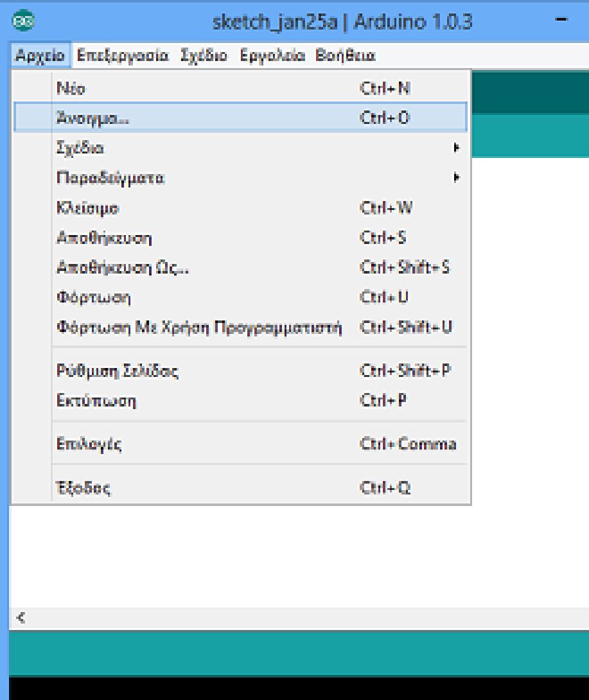Select Αποθήκευση to save the sketch
This screenshot has width=589, height=700.
240,238
